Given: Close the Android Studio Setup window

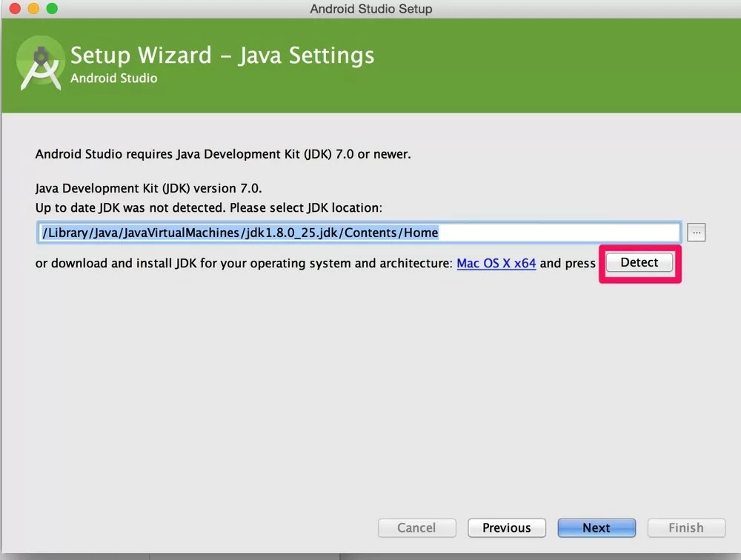Looking at the screenshot, I should coord(15,8).
